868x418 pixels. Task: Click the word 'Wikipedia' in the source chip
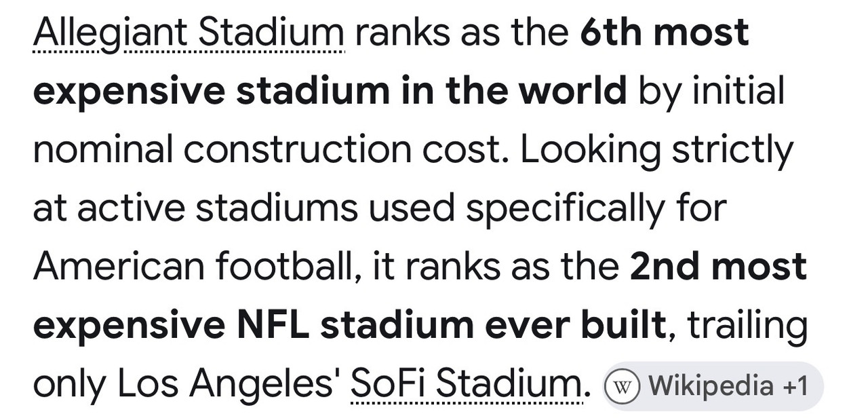tap(711, 386)
